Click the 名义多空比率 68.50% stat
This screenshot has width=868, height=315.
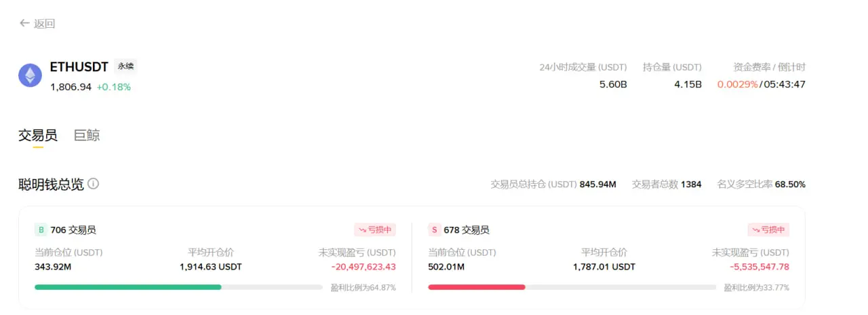(x=762, y=184)
